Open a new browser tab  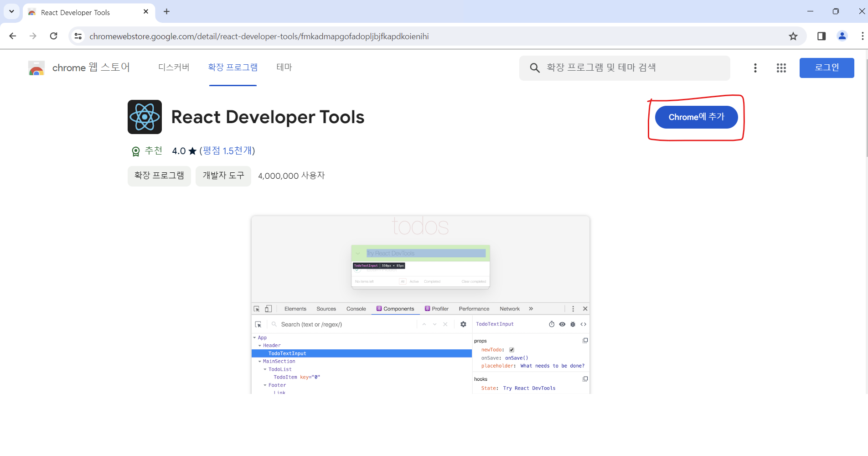pyautogui.click(x=166, y=11)
